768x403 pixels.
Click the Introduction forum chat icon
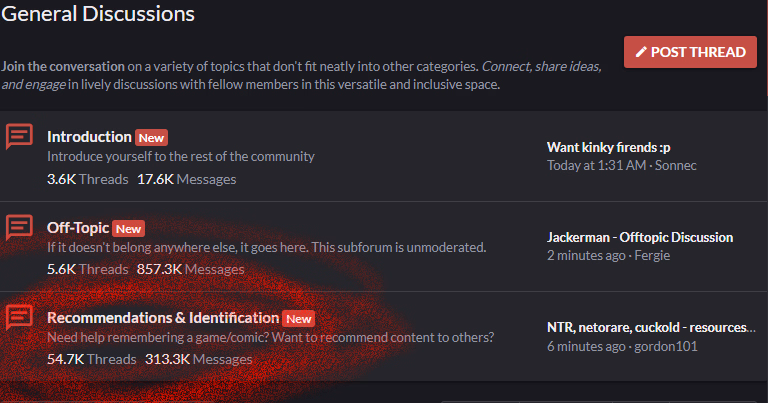coord(19,137)
